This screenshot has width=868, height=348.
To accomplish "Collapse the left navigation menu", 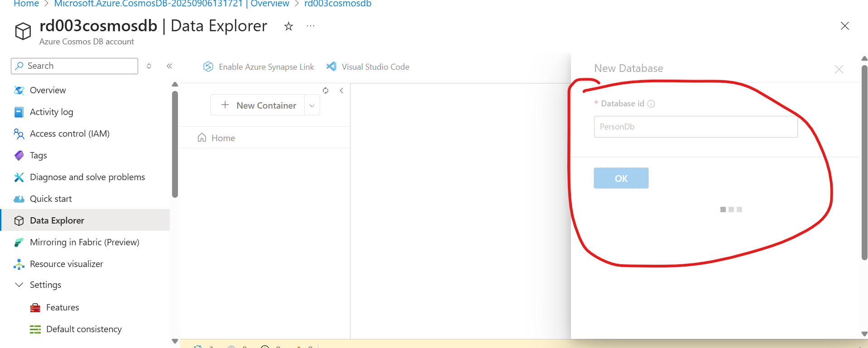I will click(169, 66).
